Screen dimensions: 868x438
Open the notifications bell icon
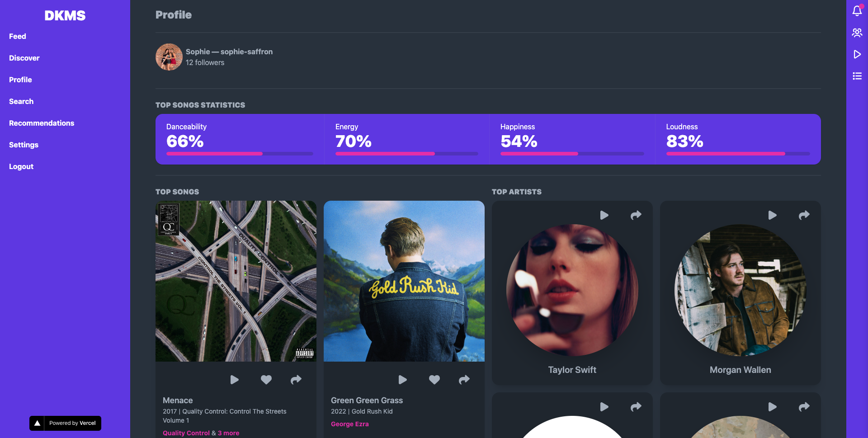tap(857, 11)
